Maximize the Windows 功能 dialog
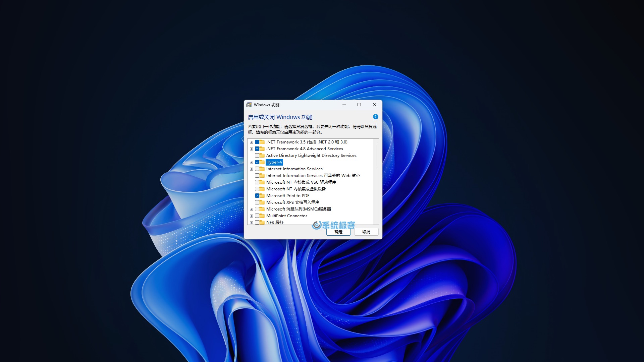This screenshot has height=362, width=644. [359, 105]
